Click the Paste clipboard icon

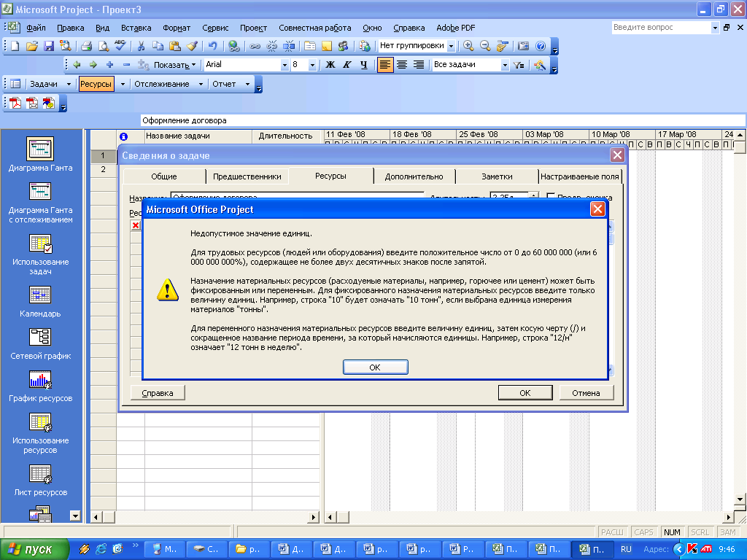tap(175, 46)
